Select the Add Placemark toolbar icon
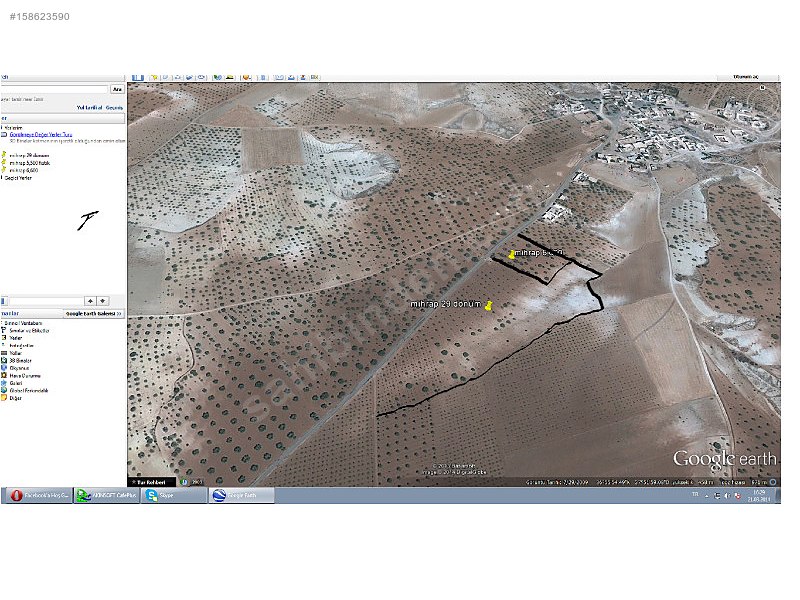The height and width of the screenshot is (600, 800). [x=154, y=77]
